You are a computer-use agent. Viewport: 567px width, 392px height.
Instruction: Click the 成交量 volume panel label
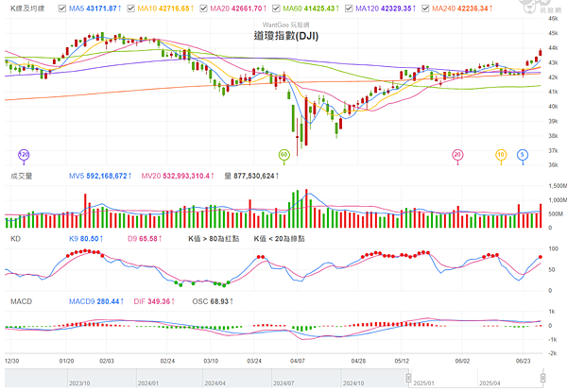click(22, 176)
